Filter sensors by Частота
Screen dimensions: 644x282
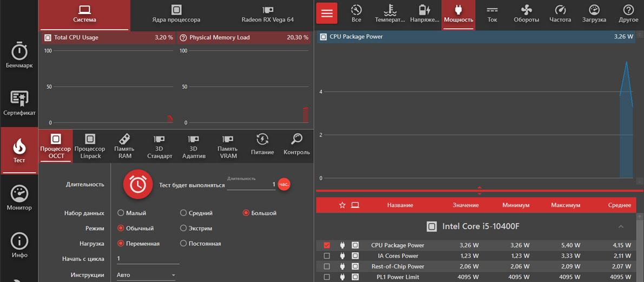point(560,15)
